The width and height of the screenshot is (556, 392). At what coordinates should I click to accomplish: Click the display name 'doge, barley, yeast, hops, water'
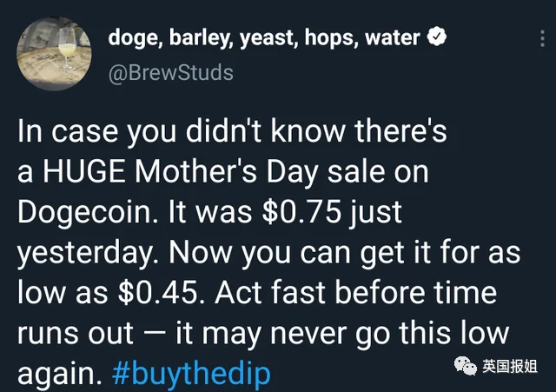[x=264, y=38]
